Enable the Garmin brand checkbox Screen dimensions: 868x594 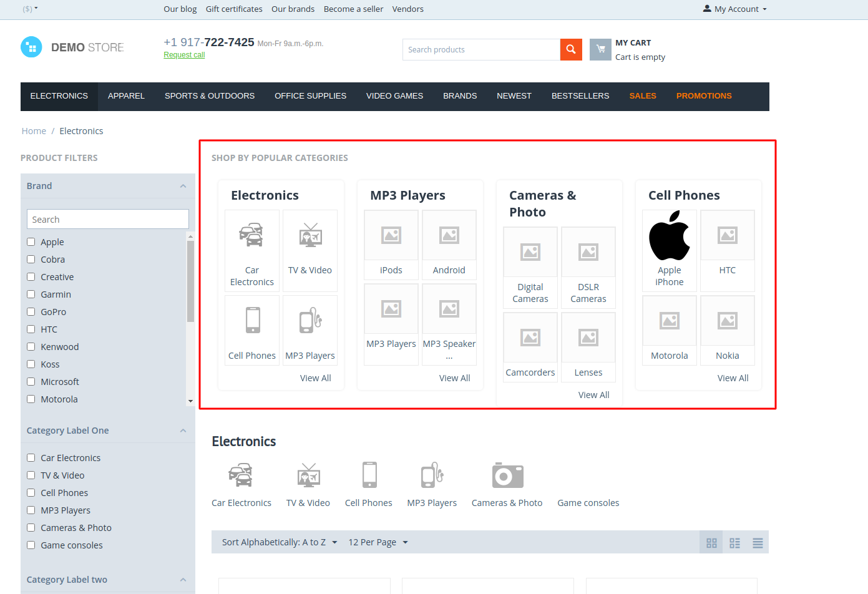tap(31, 295)
